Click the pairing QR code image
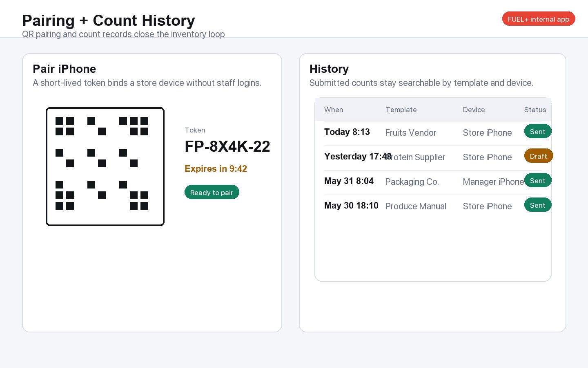Screen dimensions: 588x368 point(105,166)
